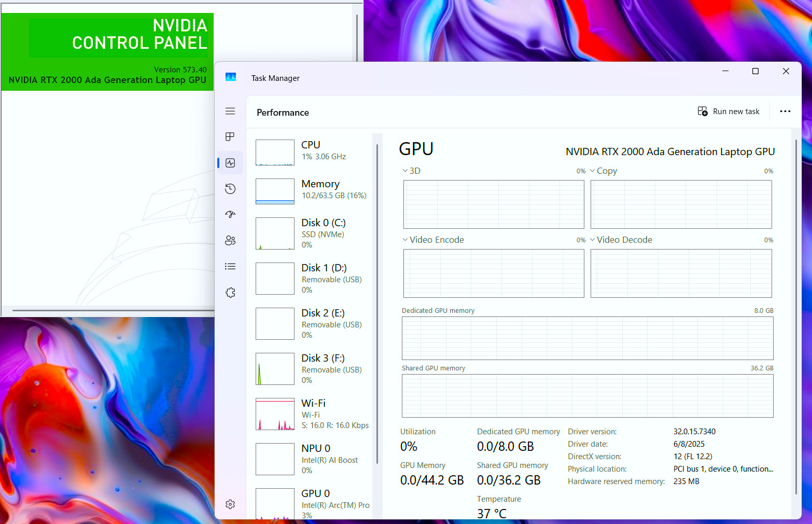Click the Task Manager title bar text

tap(275, 78)
